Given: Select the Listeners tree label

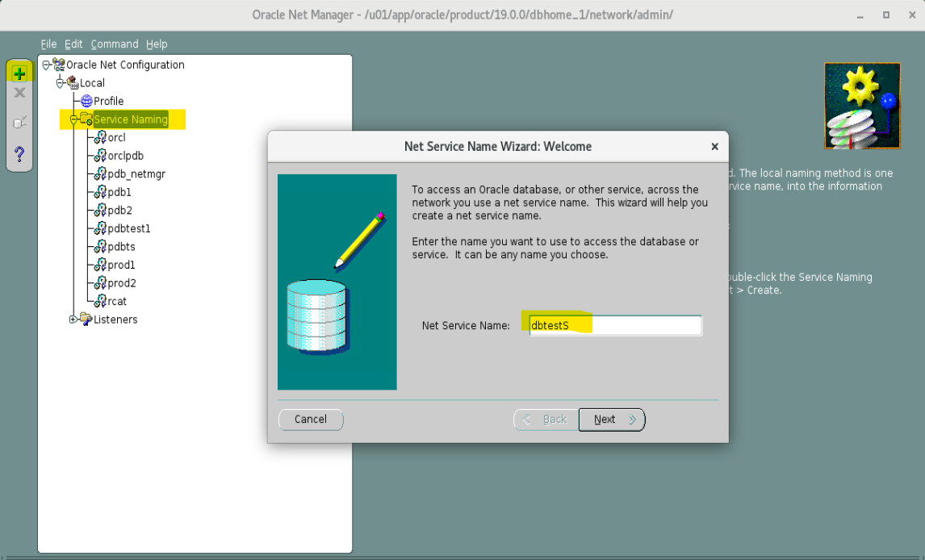Looking at the screenshot, I should pyautogui.click(x=115, y=320).
